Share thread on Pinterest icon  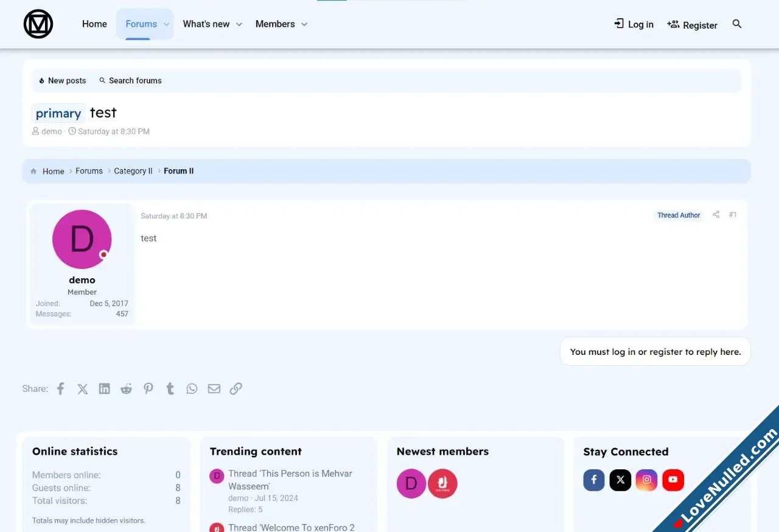click(x=148, y=389)
